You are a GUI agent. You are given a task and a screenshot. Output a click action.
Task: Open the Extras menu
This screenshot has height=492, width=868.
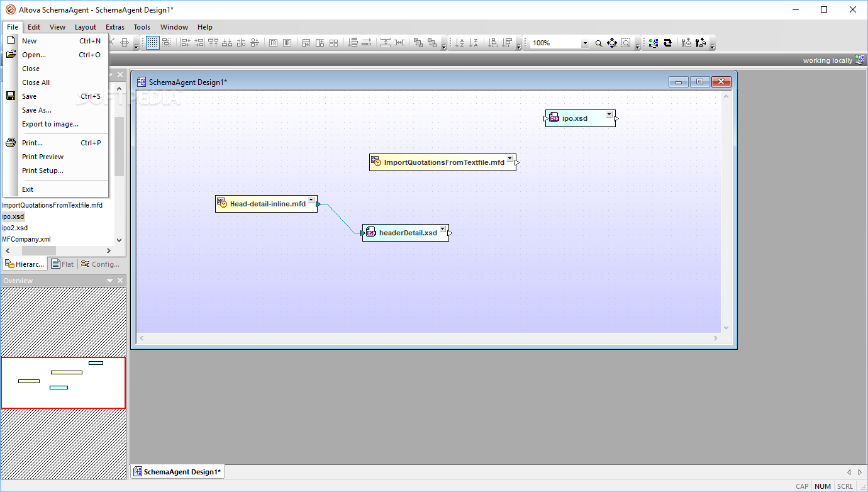[x=115, y=27]
